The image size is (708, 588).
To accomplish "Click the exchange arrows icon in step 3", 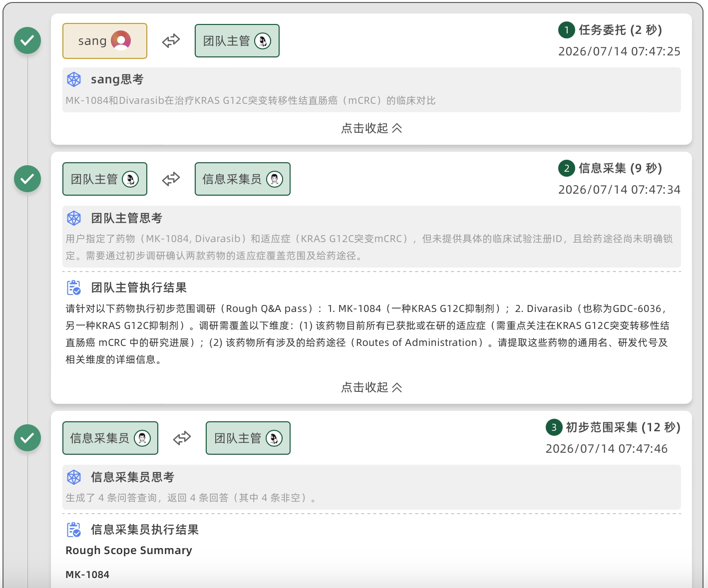I will click(x=182, y=438).
